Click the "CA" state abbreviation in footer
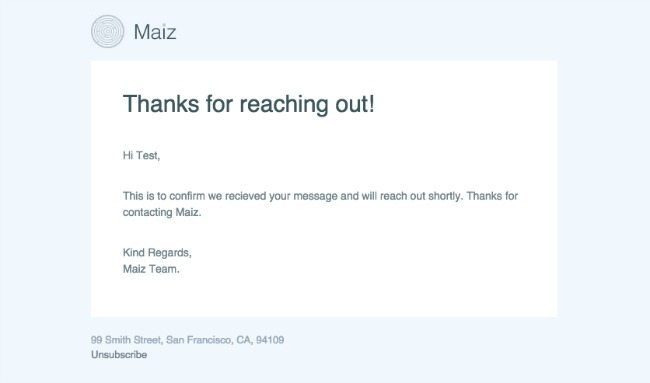Viewport: 650px width, 383px height. click(244, 340)
